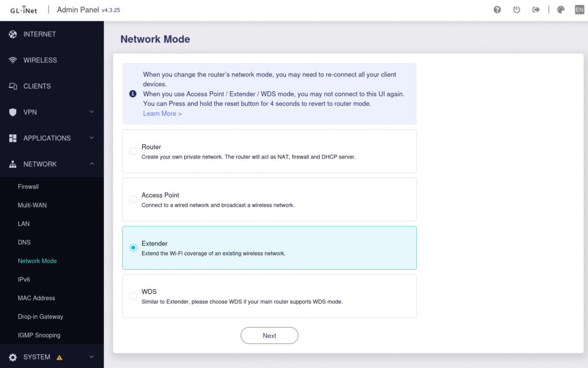This screenshot has width=588, height=368.
Task: Open the Firewall page from the sidebar
Action: (x=28, y=186)
